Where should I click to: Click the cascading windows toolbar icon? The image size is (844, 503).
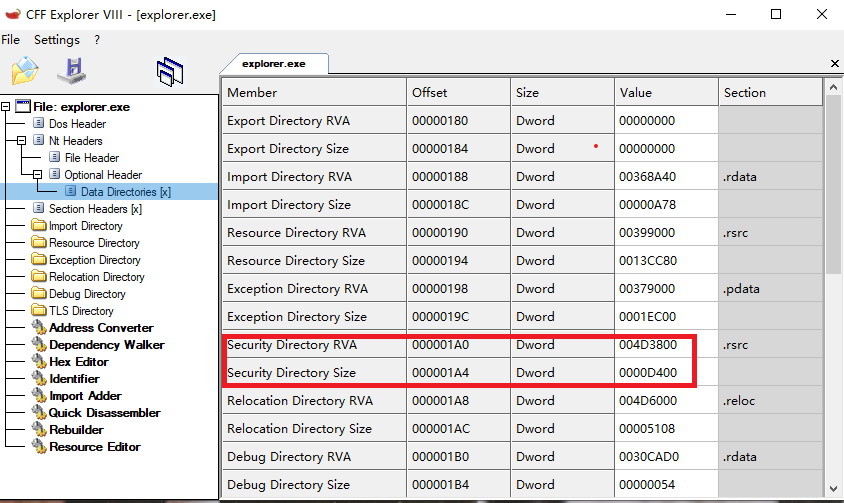[x=170, y=71]
